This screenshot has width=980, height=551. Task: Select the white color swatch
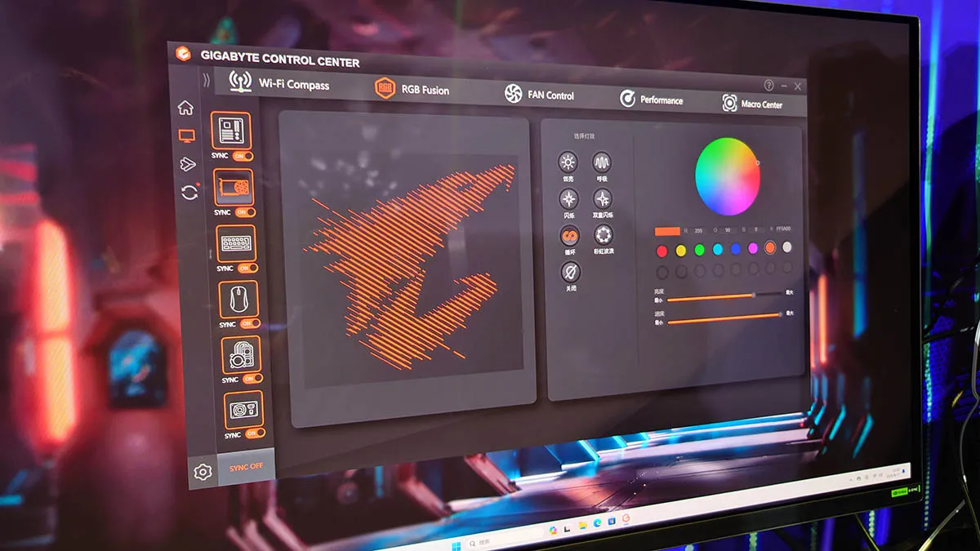click(787, 247)
